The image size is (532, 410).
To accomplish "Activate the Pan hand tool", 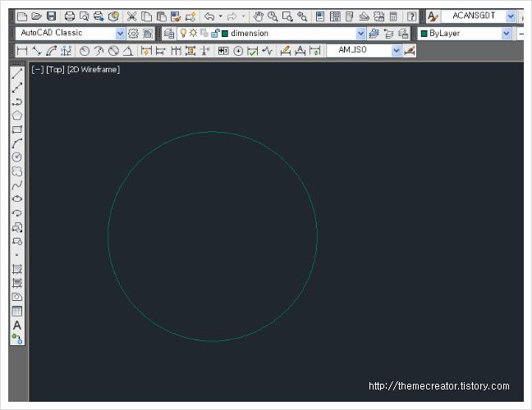I will click(258, 16).
